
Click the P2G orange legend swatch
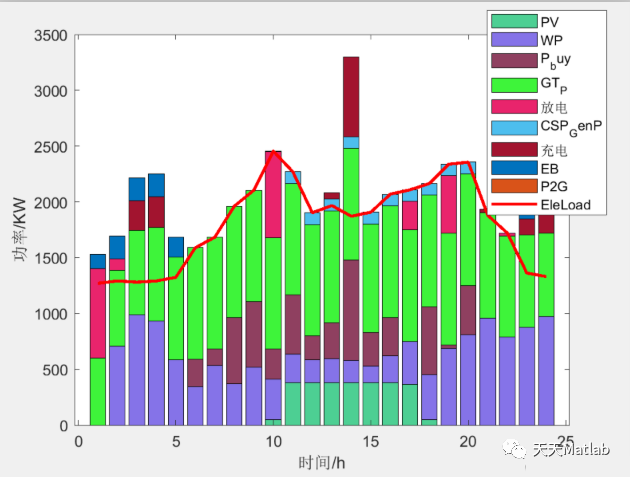click(x=514, y=186)
